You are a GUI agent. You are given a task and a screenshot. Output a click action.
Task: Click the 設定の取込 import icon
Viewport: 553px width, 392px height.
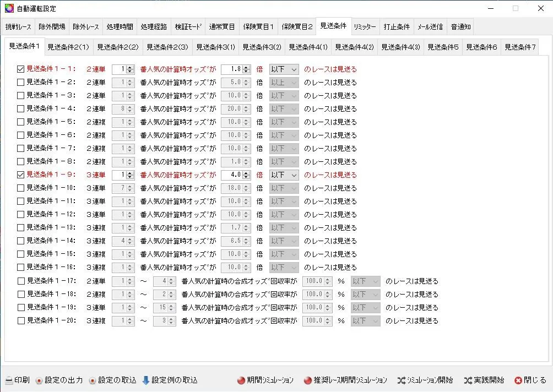[93, 381]
